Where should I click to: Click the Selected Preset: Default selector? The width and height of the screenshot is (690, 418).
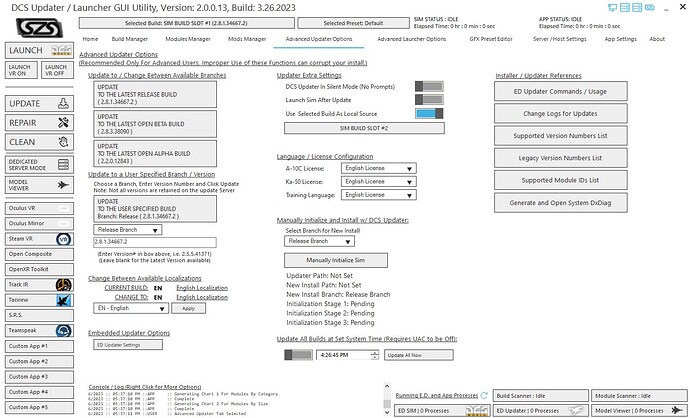click(x=353, y=23)
